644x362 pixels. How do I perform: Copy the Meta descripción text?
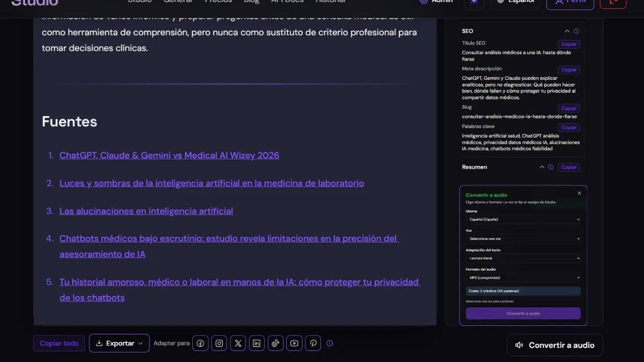[569, 70]
